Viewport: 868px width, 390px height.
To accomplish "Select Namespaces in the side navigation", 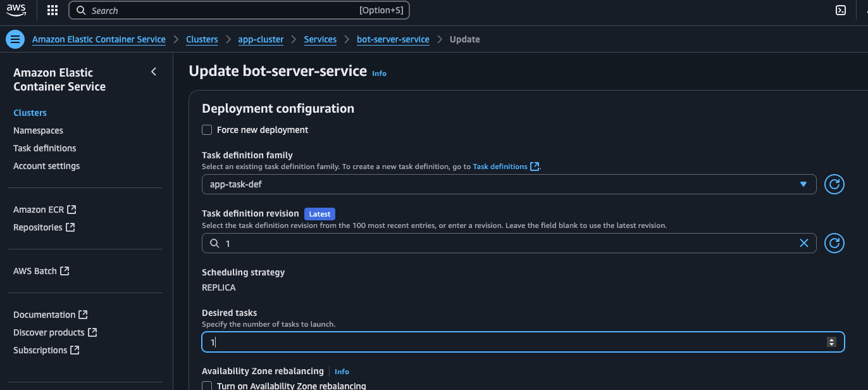I will 38,130.
